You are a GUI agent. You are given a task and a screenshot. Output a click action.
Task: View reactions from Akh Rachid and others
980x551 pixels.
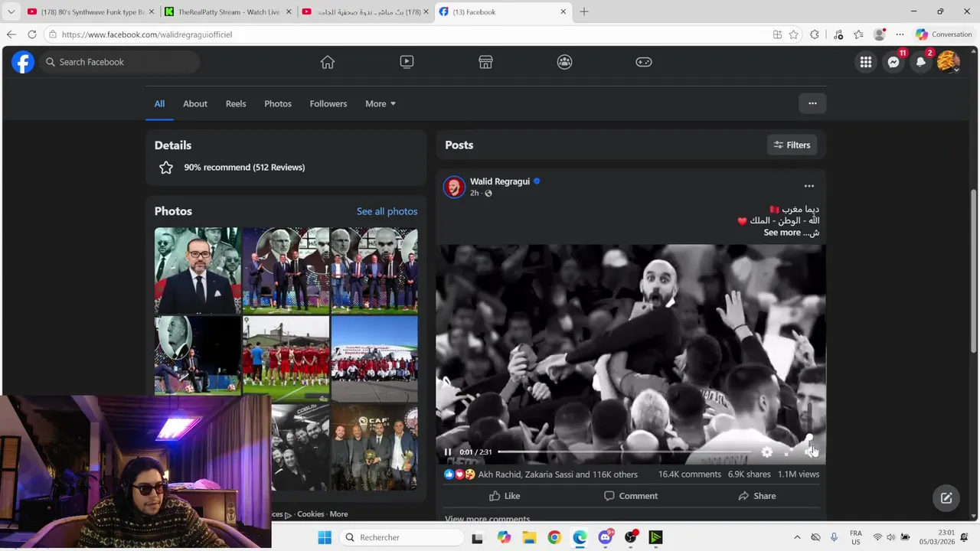pyautogui.click(x=557, y=474)
